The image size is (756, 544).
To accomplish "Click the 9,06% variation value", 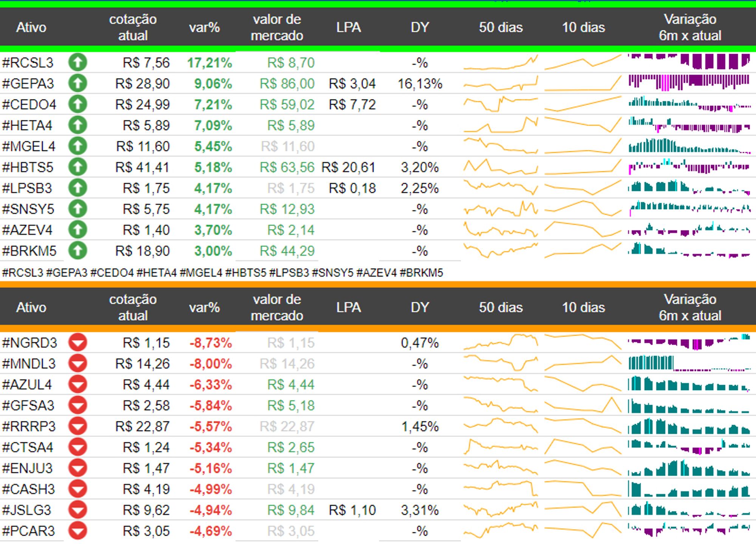I will (x=213, y=84).
